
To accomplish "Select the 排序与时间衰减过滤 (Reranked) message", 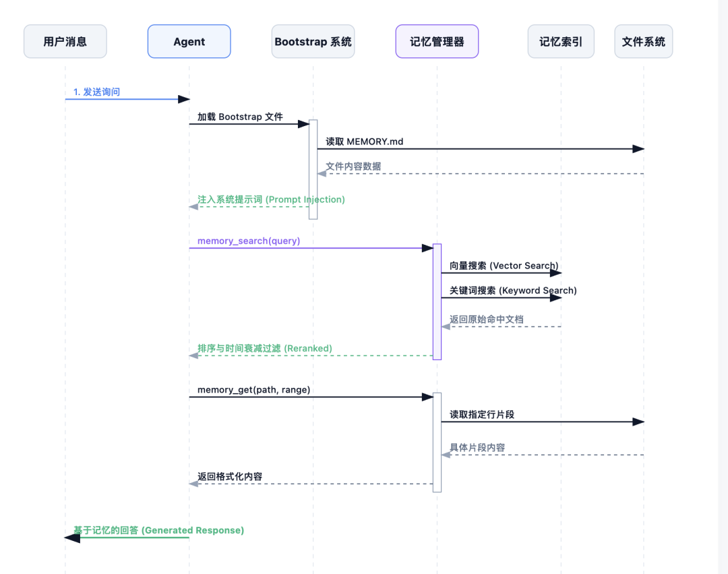I will tap(264, 349).
